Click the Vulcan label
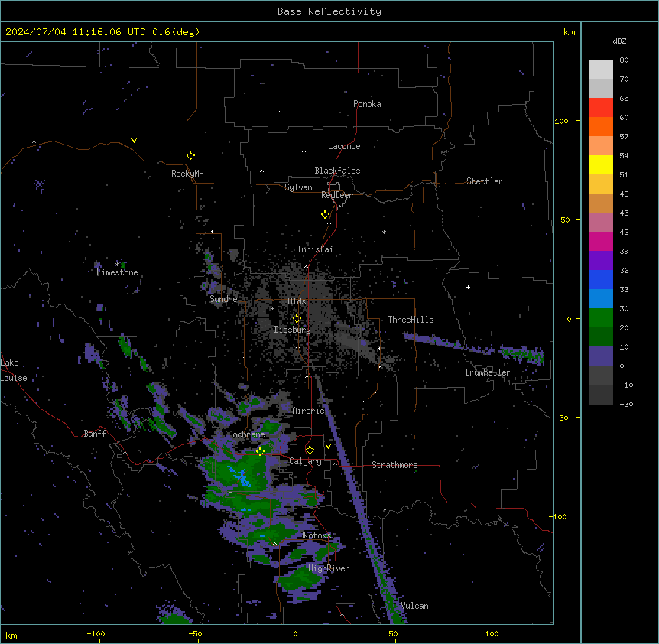 (415, 606)
